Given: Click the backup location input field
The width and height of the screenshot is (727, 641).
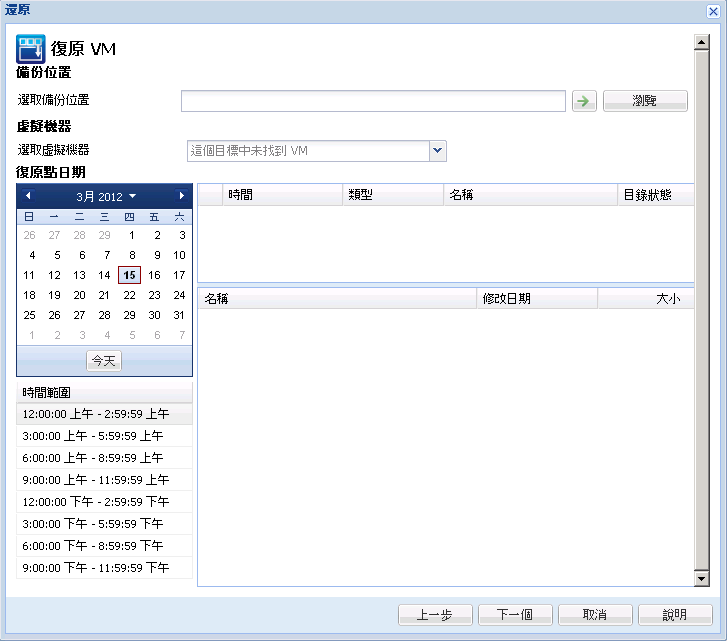Looking at the screenshot, I should 373,101.
